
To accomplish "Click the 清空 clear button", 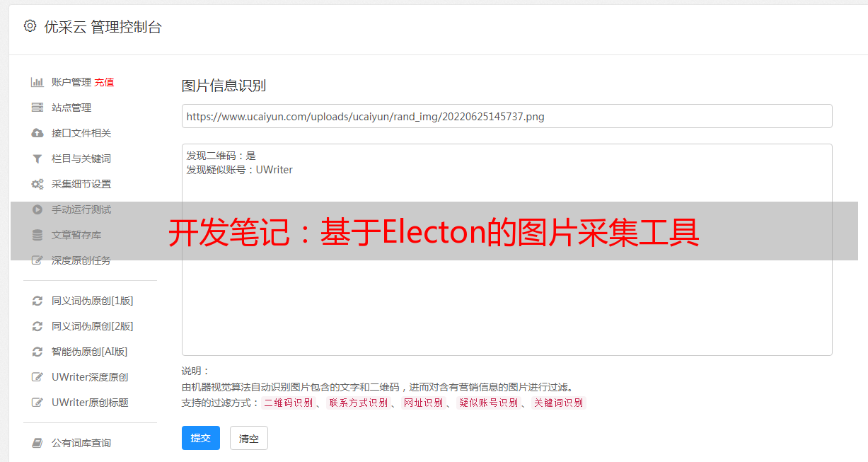I will [249, 438].
